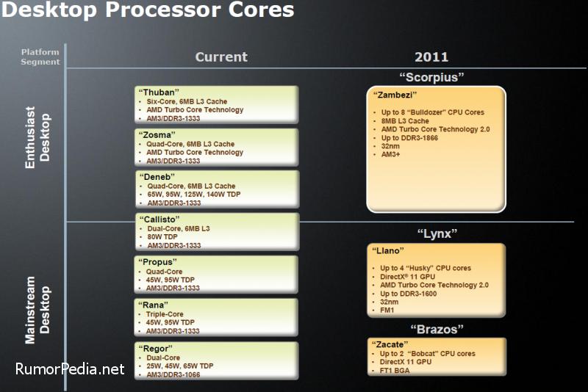
Task: Click the "Llano" processor card
Action: coord(437,280)
